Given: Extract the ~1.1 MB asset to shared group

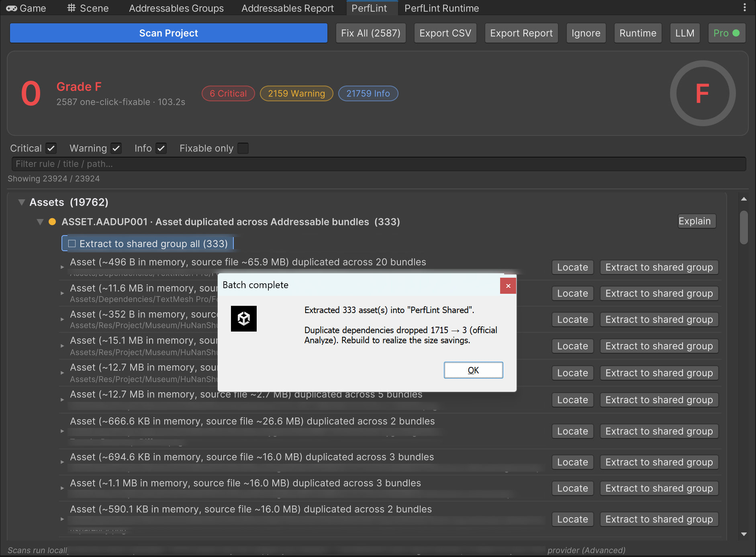Looking at the screenshot, I should click(659, 488).
